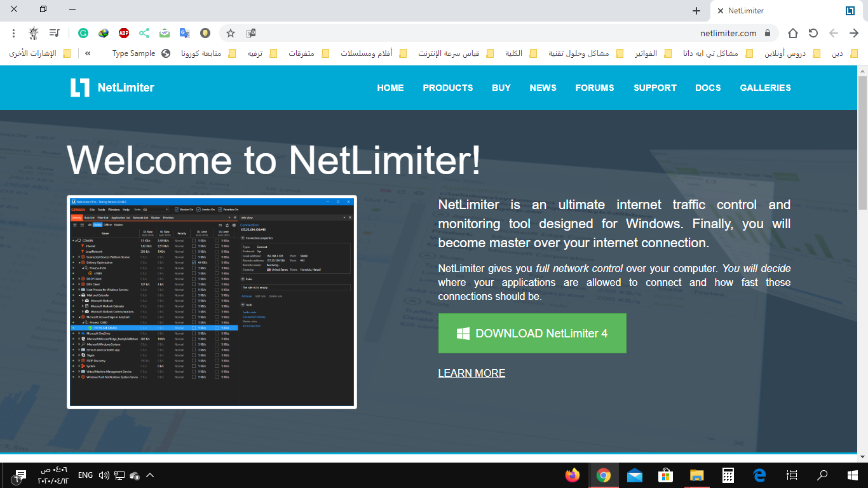Viewport: 868px width, 488px height.
Task: Click DOWNLOAD NetLimiter 4 button
Action: (x=532, y=333)
